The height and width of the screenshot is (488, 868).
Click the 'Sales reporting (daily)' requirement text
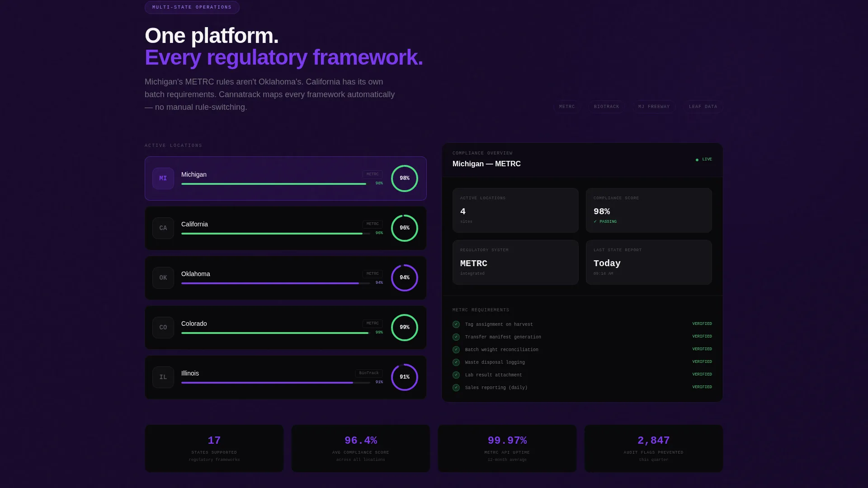pyautogui.click(x=496, y=388)
